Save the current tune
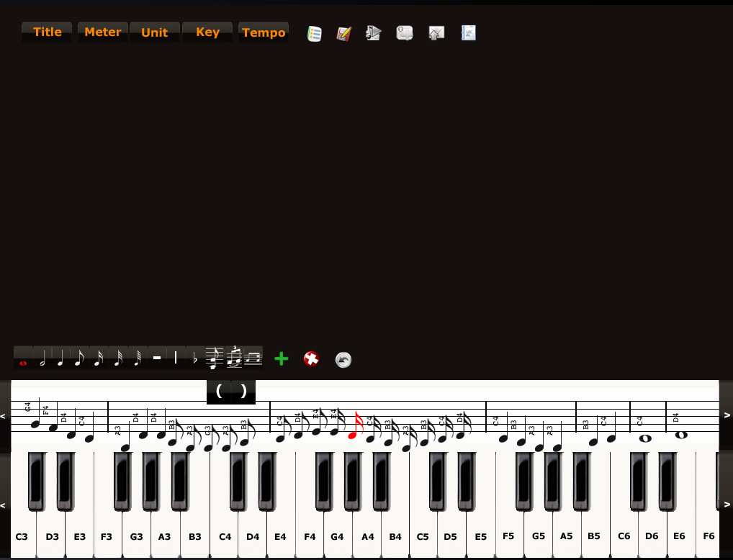 coord(343,33)
